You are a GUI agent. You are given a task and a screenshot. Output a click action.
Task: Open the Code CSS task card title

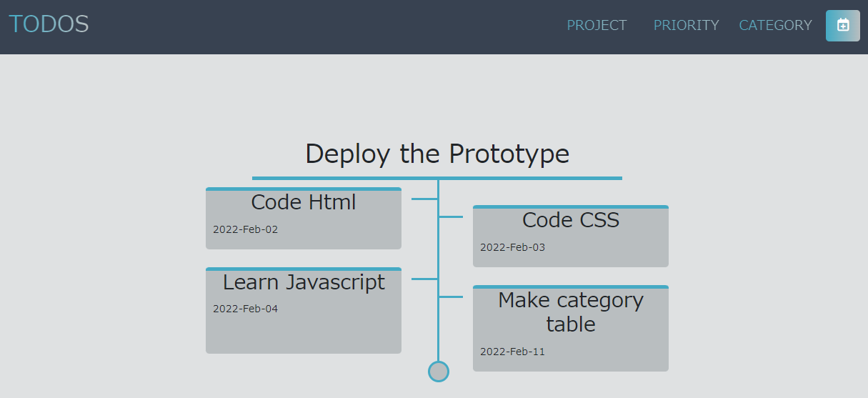pyautogui.click(x=570, y=220)
